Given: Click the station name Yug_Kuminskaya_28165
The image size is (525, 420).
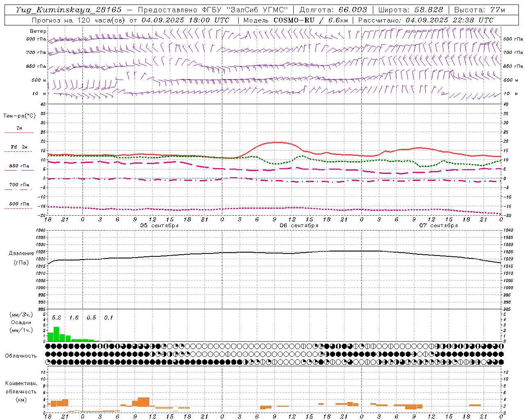Looking at the screenshot, I should tap(68, 10).
